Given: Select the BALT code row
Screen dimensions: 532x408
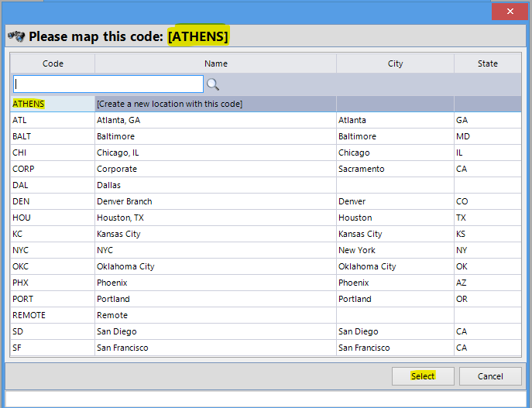Looking at the screenshot, I should [x=53, y=136].
